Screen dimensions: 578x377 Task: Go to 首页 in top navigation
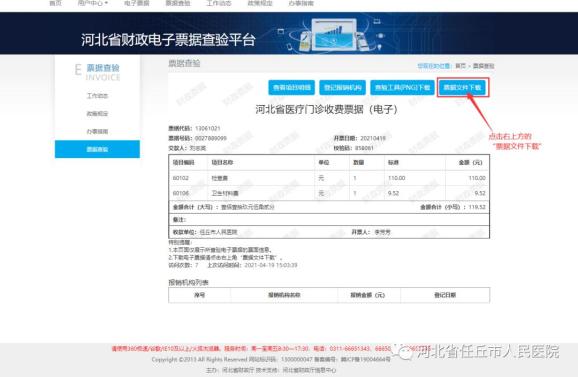55,3
